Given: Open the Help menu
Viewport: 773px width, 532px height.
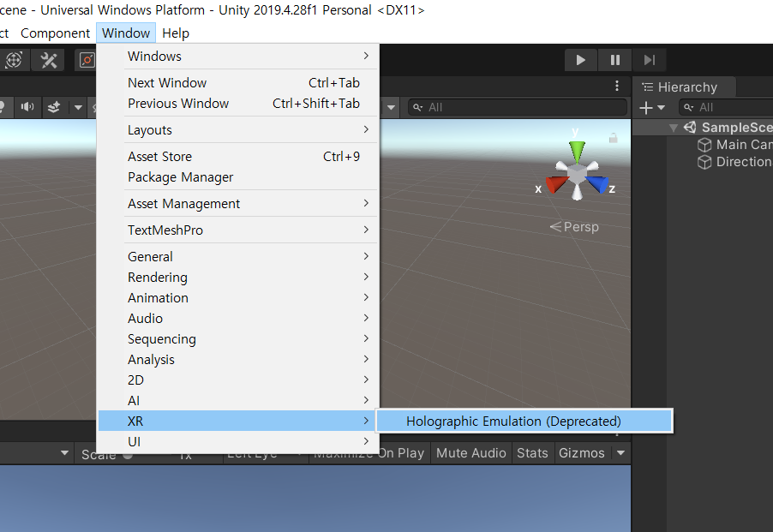Looking at the screenshot, I should [x=176, y=33].
